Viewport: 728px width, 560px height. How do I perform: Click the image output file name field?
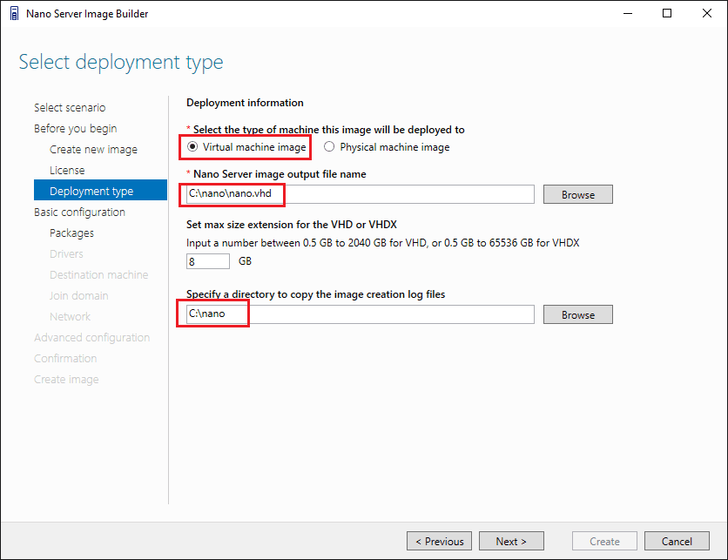[x=359, y=194]
